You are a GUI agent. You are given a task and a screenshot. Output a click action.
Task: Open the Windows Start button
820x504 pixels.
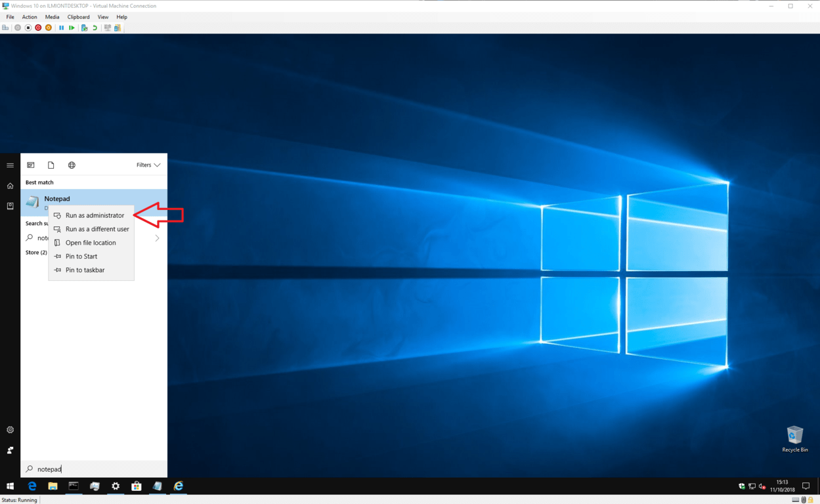pos(10,486)
